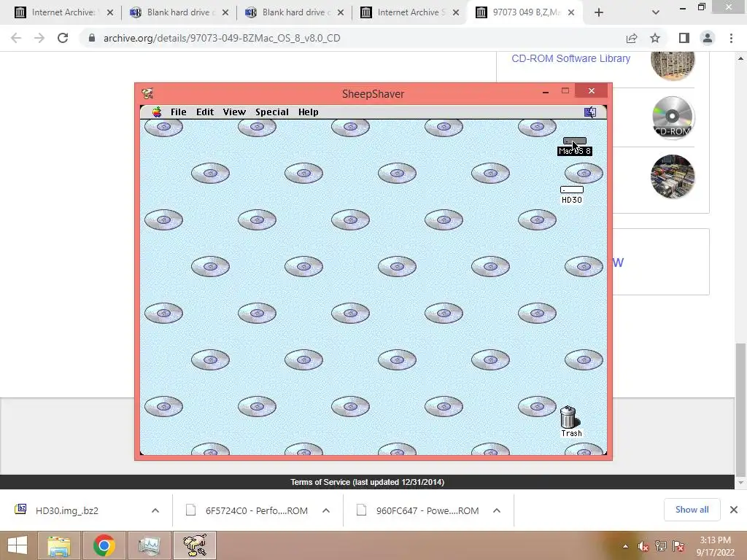The image size is (747, 560).
Task: Share this page icon in address bar
Action: pyautogui.click(x=632, y=38)
